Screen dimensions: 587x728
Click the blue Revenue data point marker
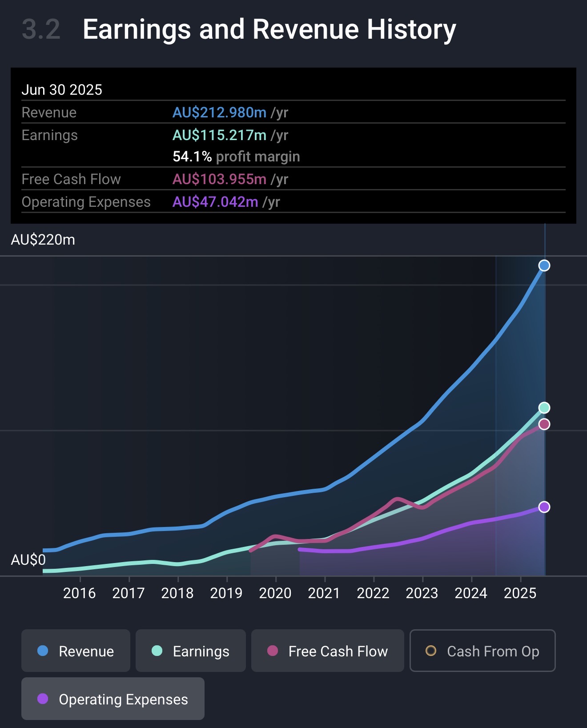point(544,265)
